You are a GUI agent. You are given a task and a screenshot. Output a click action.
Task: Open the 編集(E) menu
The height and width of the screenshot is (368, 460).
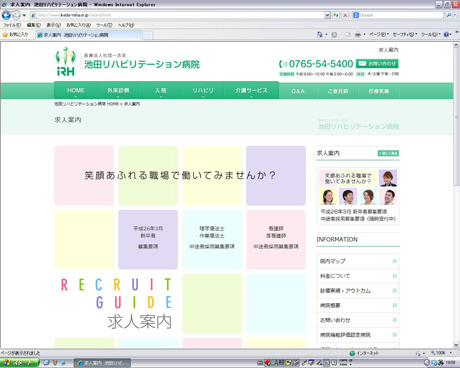click(34, 25)
